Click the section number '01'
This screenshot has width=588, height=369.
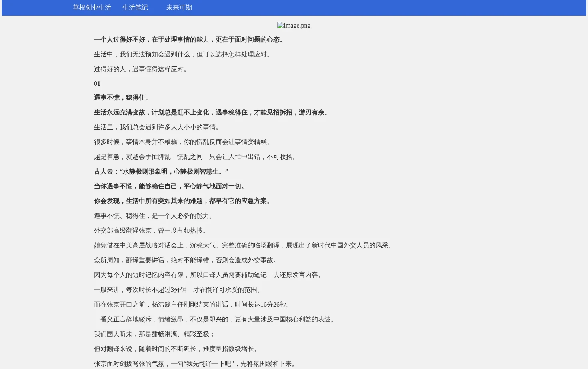click(x=97, y=84)
